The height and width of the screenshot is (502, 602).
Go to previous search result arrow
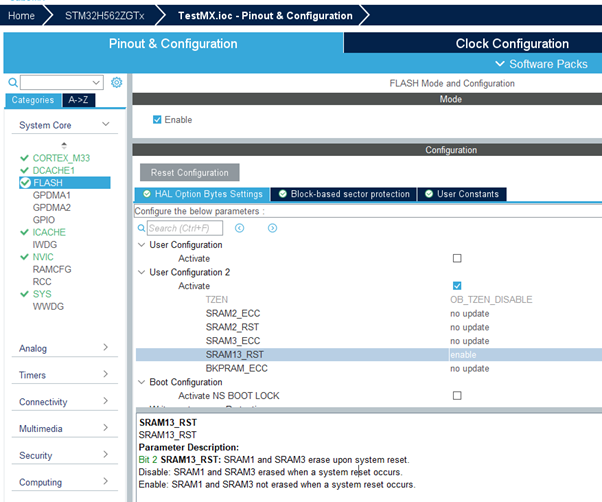(240, 228)
